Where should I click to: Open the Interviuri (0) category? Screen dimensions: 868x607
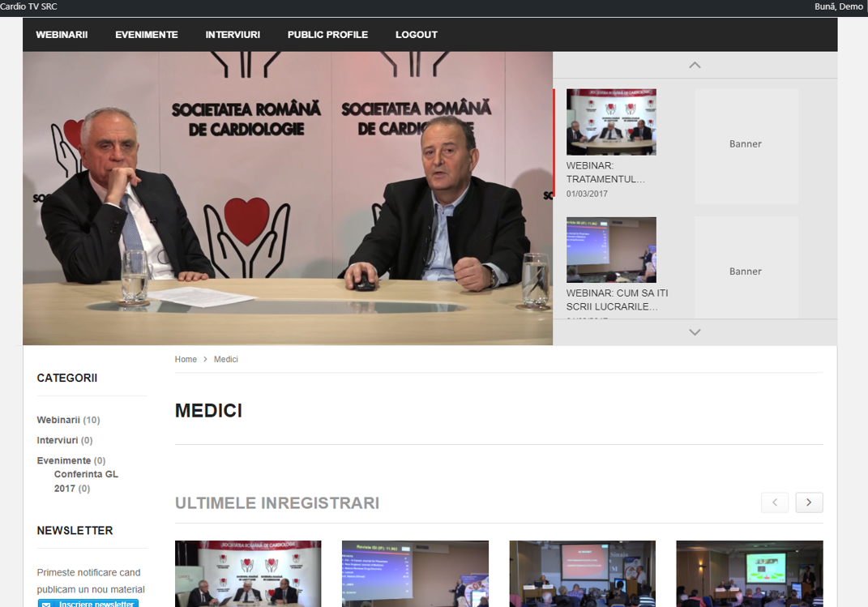point(64,440)
